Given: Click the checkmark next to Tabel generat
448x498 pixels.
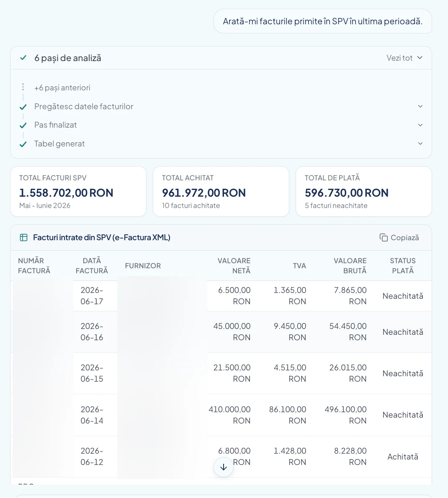Looking at the screenshot, I should (x=23, y=144).
